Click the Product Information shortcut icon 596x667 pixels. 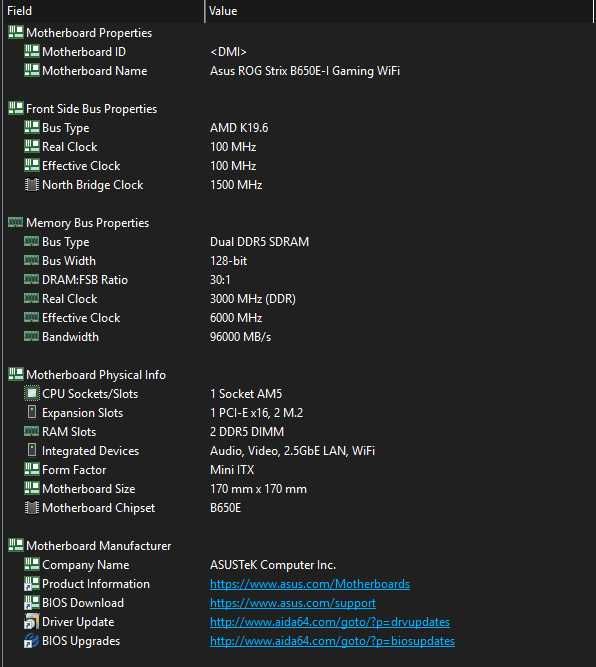pyautogui.click(x=31, y=584)
